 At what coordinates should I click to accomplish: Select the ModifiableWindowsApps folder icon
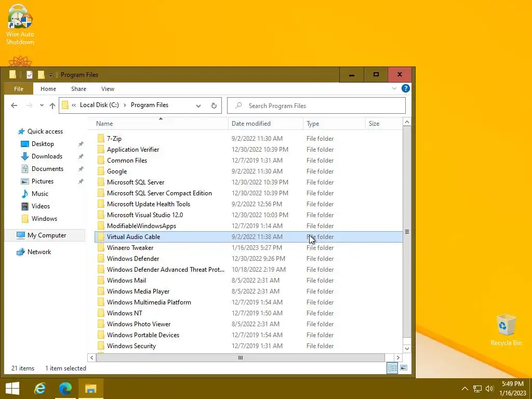pos(101,226)
